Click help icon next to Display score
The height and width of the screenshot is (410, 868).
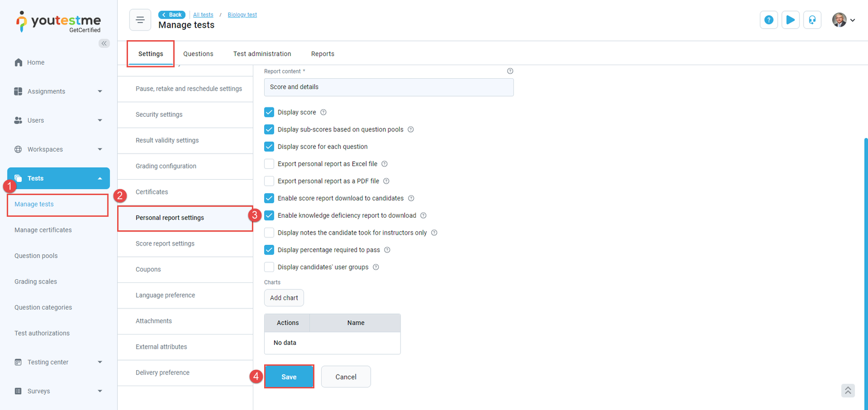point(323,112)
